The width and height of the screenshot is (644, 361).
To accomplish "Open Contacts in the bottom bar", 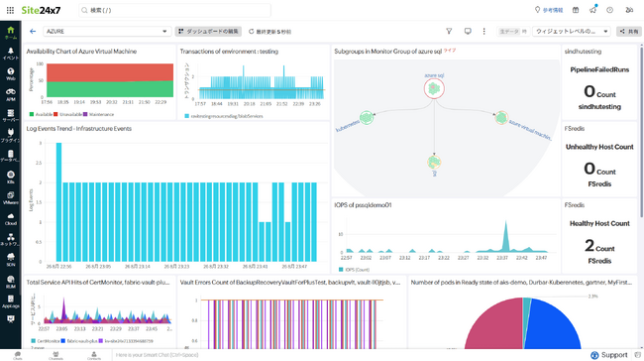I will point(94,355).
